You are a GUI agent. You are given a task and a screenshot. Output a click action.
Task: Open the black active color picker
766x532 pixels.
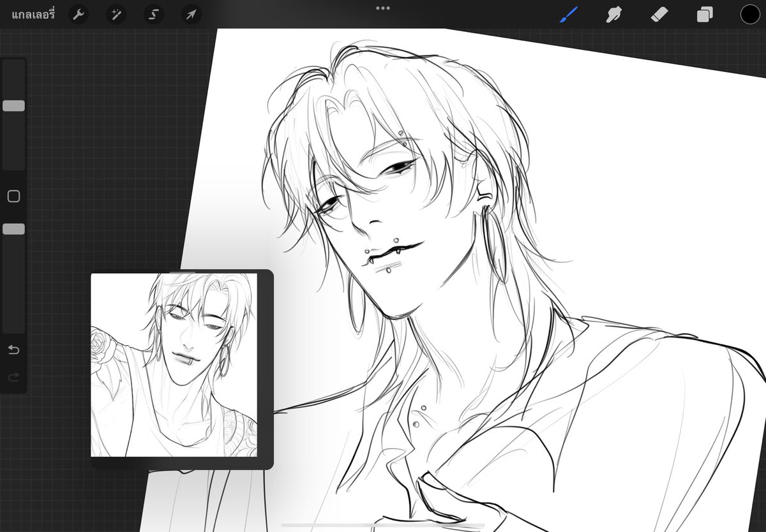tap(750, 14)
